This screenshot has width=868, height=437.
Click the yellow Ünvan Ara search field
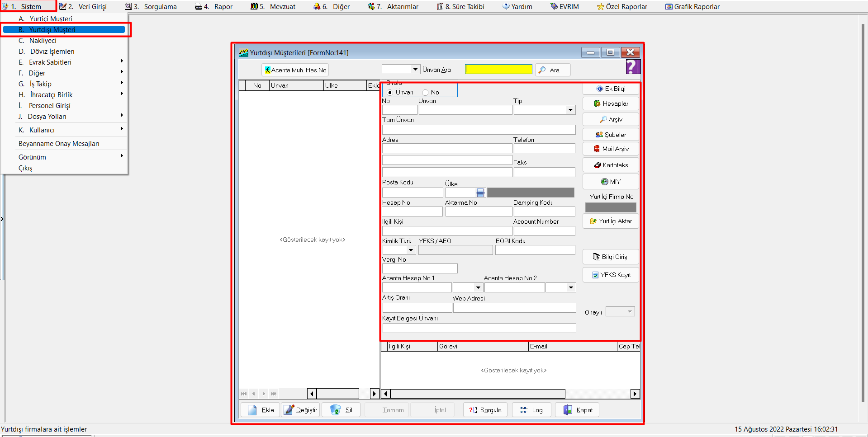point(498,70)
